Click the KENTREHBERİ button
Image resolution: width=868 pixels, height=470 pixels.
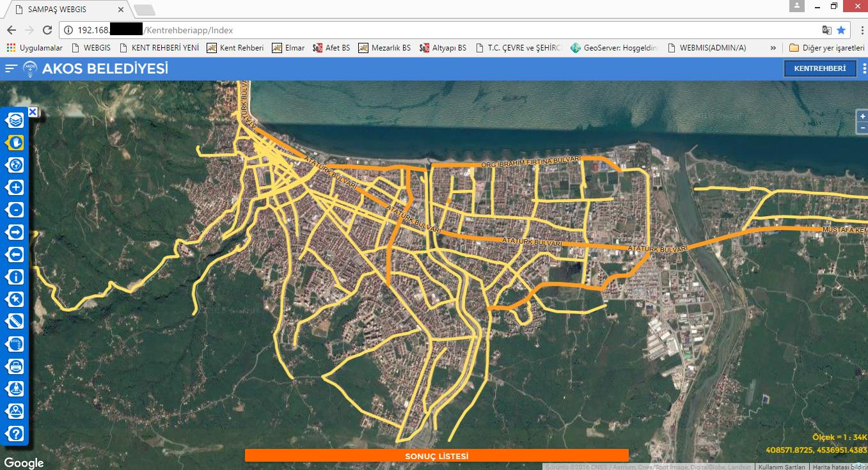pos(820,68)
